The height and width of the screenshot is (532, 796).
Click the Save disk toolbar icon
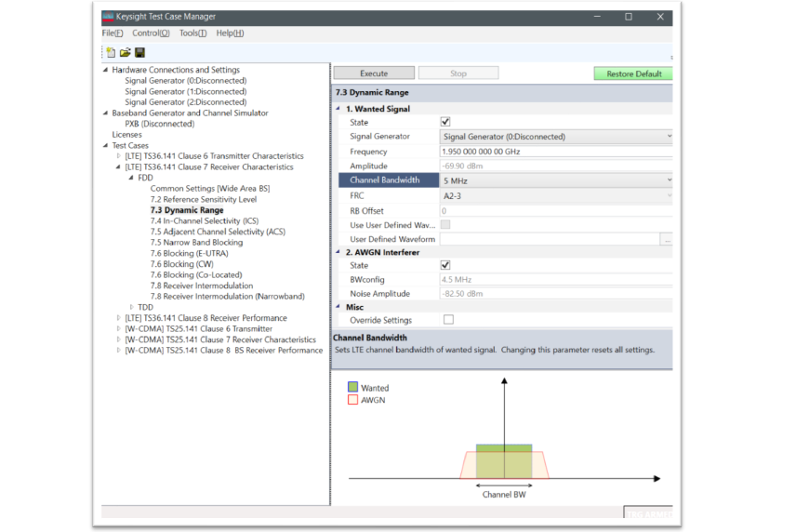coord(140,52)
